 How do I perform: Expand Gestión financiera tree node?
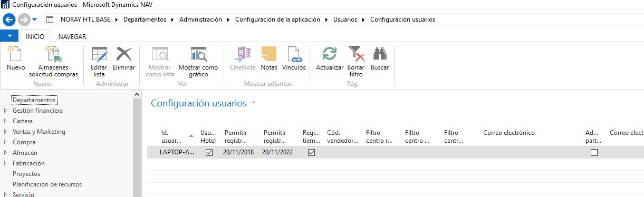(5, 111)
